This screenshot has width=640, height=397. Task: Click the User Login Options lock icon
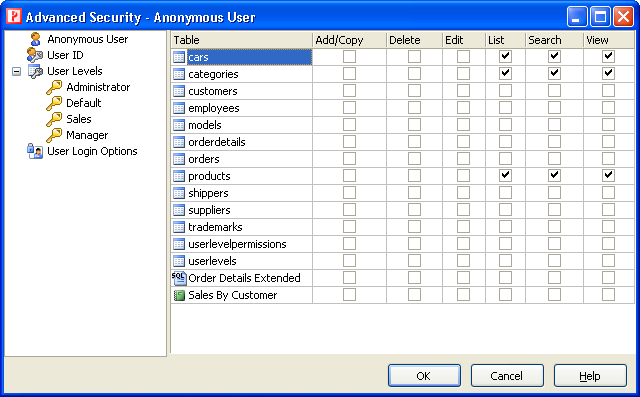(35, 151)
